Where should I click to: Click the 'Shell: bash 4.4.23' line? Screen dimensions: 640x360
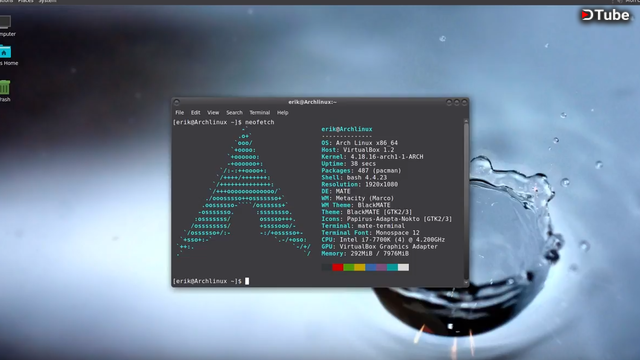354,178
